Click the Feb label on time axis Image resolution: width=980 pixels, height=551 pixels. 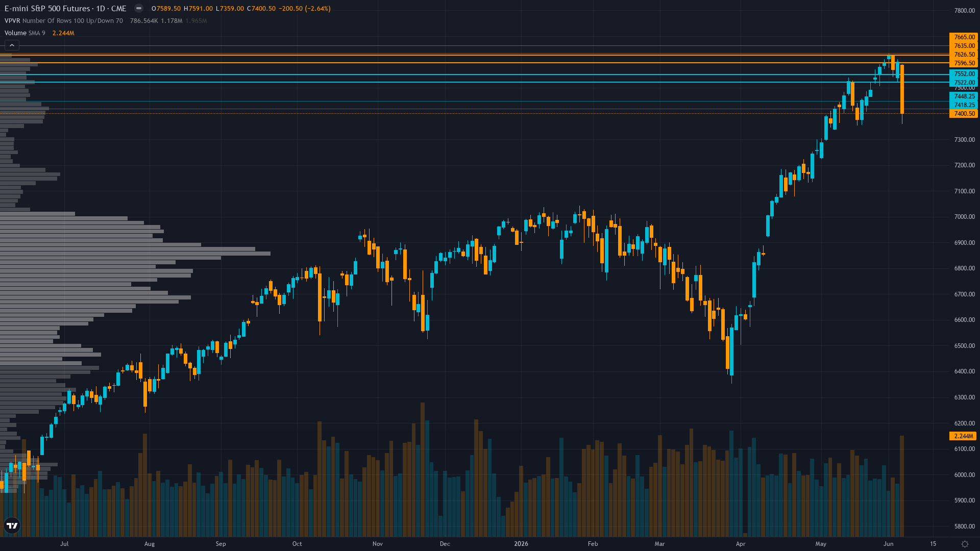593,544
